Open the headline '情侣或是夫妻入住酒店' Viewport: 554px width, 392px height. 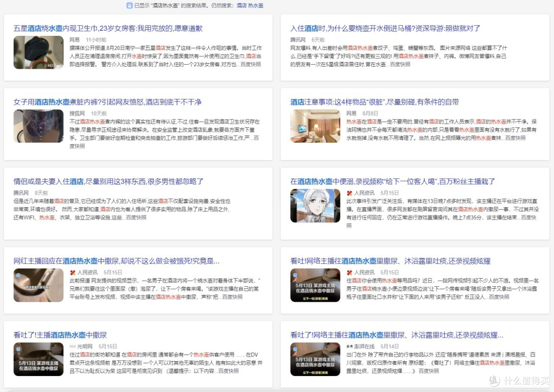coord(108,182)
